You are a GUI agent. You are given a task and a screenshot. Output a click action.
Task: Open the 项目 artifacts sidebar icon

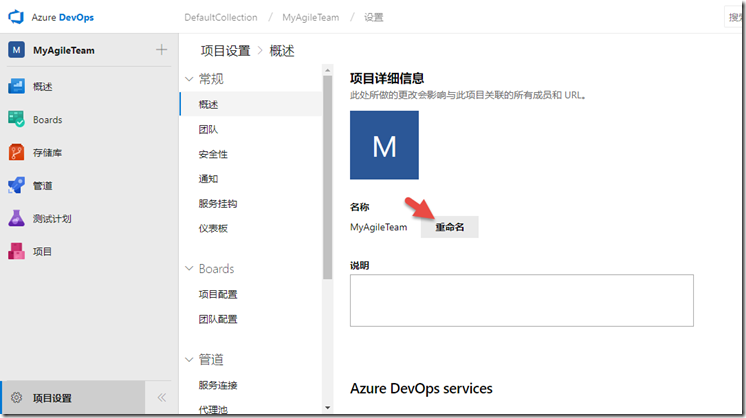[16, 251]
